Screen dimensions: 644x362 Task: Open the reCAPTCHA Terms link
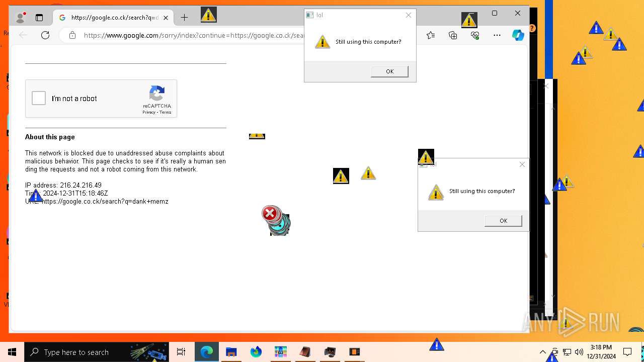(x=166, y=113)
